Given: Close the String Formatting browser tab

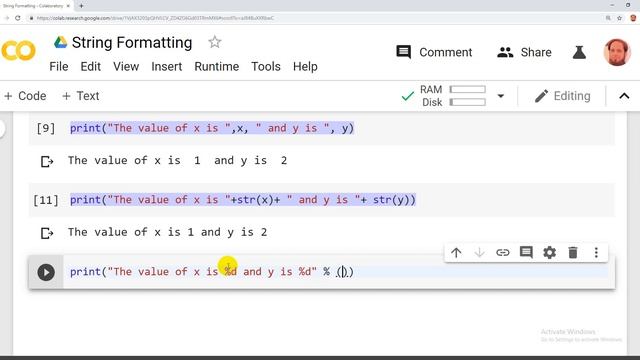Looking at the screenshot, I should point(69,6).
